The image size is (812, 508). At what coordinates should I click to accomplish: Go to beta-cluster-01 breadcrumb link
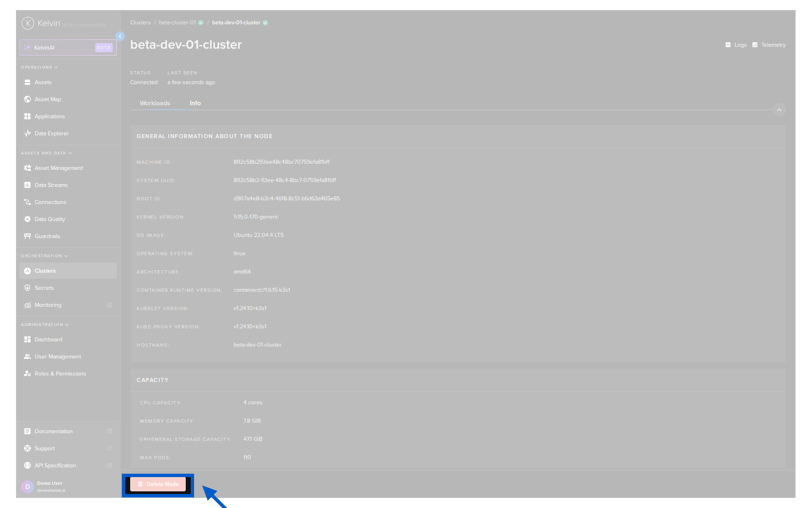pos(177,22)
